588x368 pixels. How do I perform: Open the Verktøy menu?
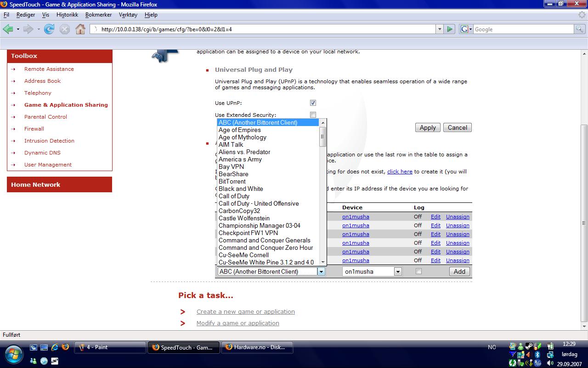(128, 15)
